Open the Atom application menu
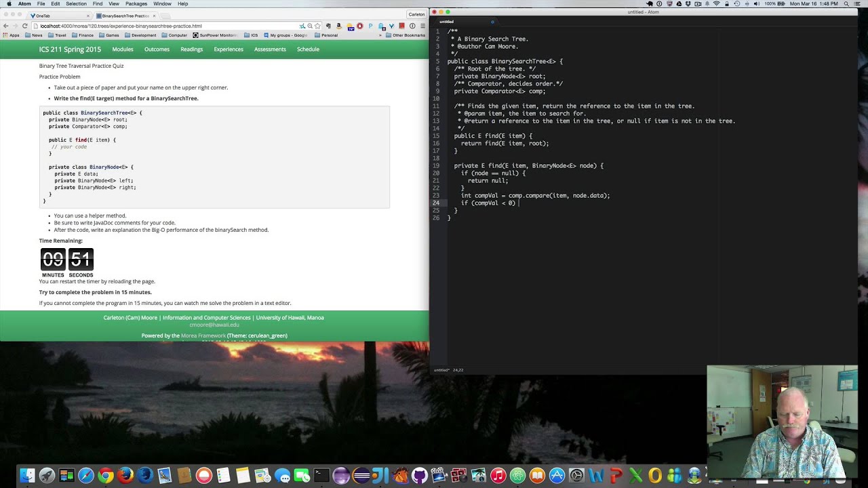This screenshot has width=868, height=488. 24,4
